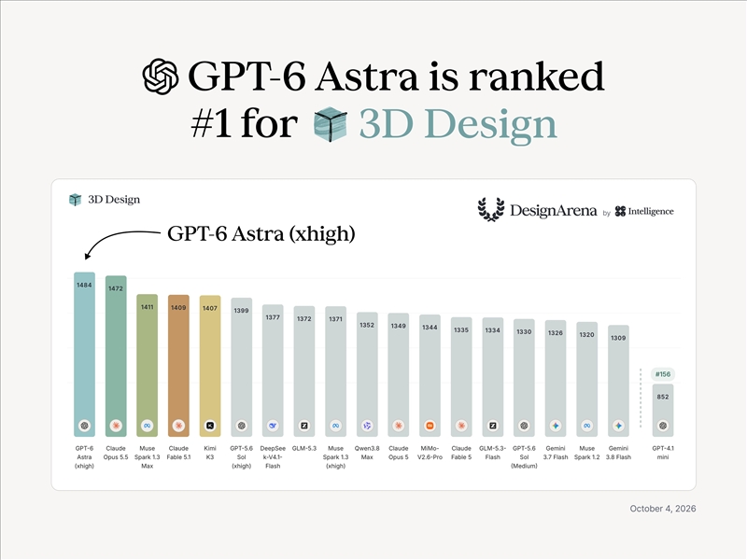This screenshot has height=560, width=747.
Task: Click the score value "852"
Action: click(663, 398)
